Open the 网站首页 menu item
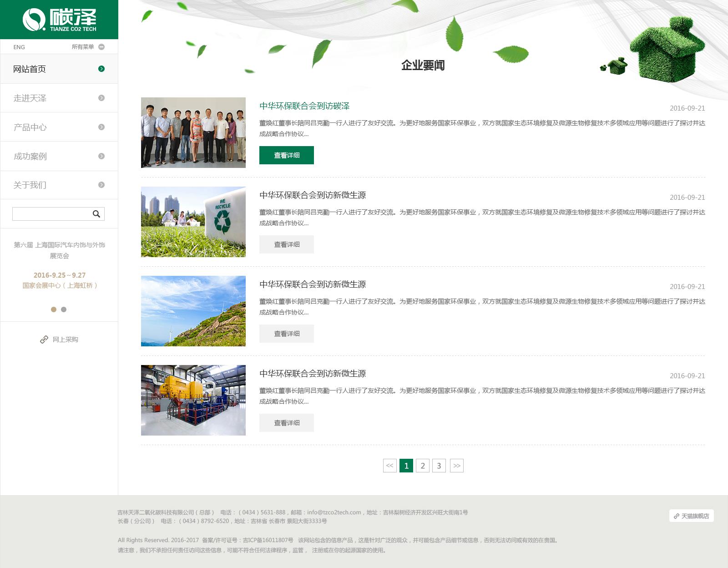The width and height of the screenshot is (728, 568). 30,69
